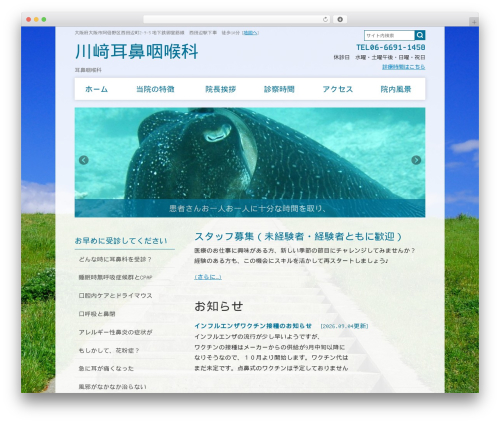Open 院長挨拶 navigation item
The height and width of the screenshot is (423, 500).
point(221,89)
